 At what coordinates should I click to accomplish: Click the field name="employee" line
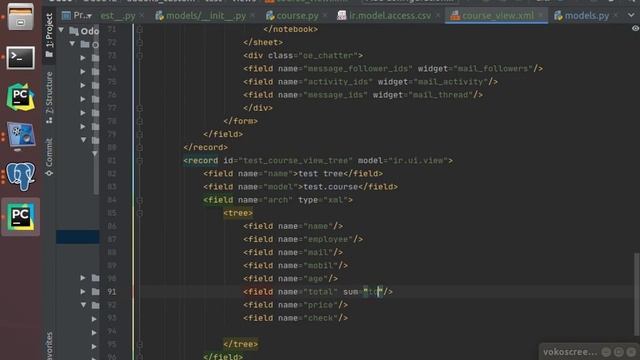[x=303, y=239]
